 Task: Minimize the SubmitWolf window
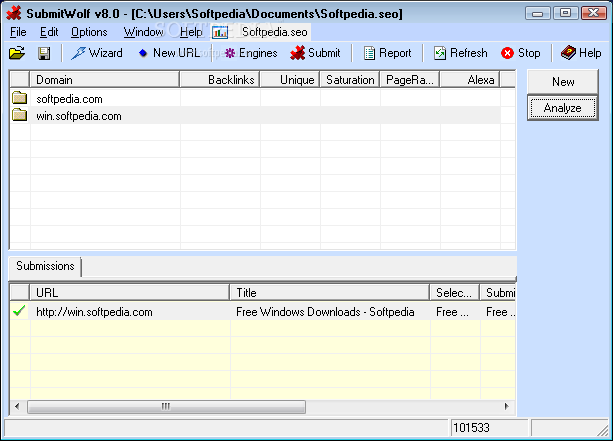tap(538, 13)
